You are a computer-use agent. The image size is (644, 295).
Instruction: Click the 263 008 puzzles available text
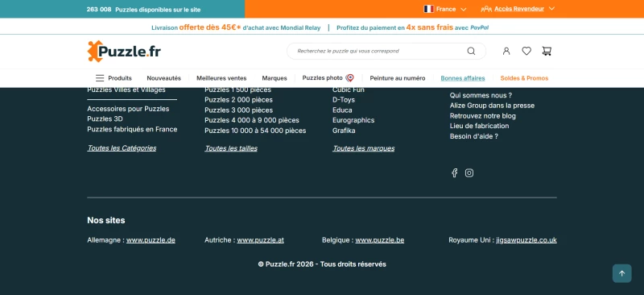click(x=143, y=10)
